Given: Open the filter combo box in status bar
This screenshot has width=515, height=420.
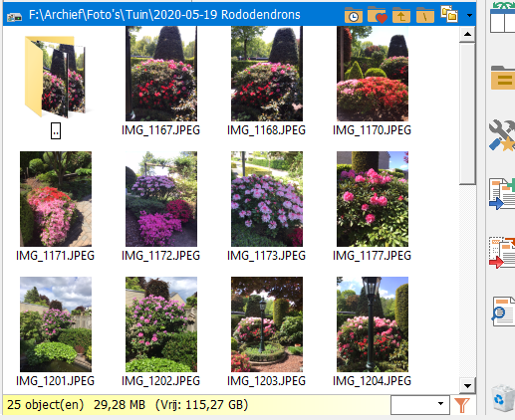Looking at the screenshot, I should [419, 405].
